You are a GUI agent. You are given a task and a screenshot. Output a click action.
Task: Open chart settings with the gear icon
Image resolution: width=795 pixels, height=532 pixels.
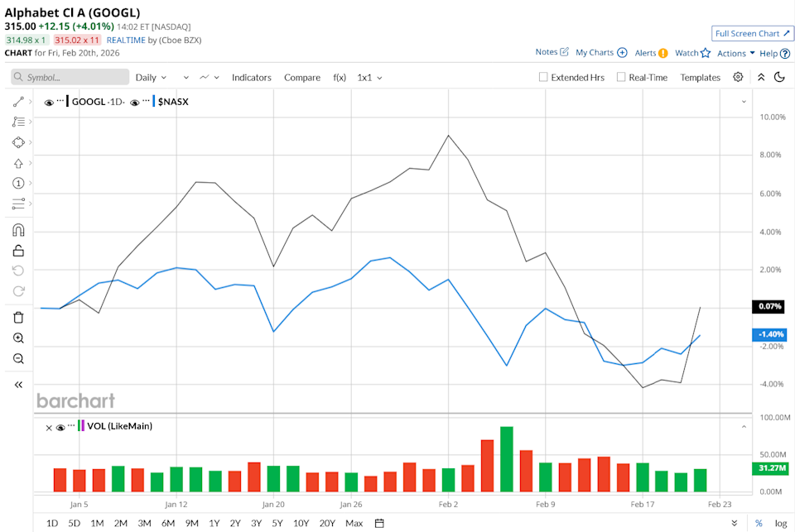tap(740, 77)
